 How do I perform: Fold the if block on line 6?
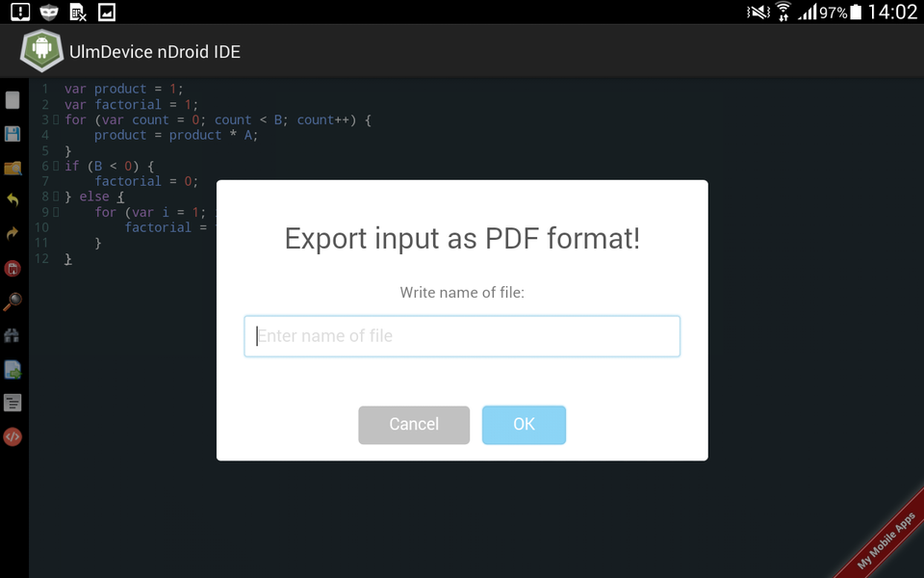55,166
